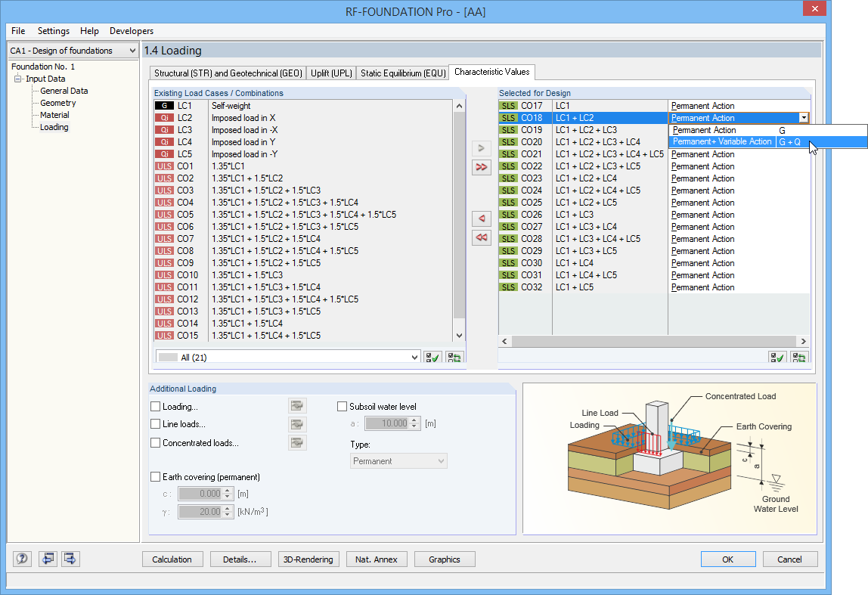Go to next input window icon
868x595 pixels.
[70, 559]
